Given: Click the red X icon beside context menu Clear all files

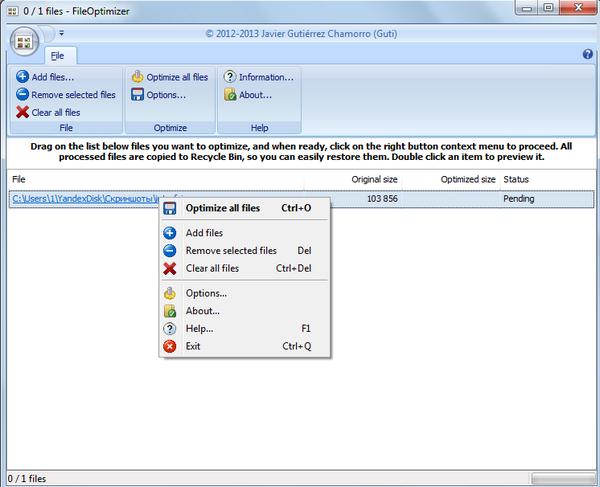Looking at the screenshot, I should [x=170, y=269].
